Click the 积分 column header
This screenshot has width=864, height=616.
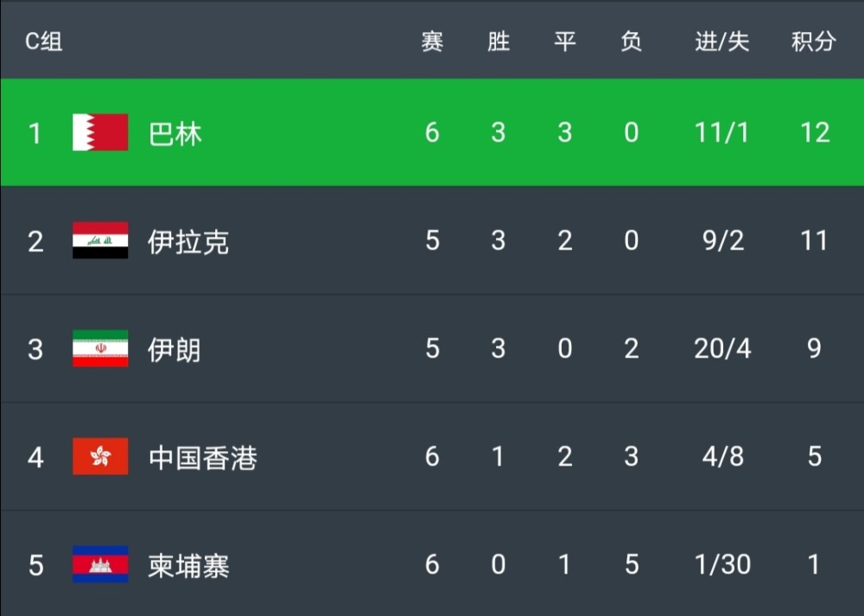tap(814, 41)
